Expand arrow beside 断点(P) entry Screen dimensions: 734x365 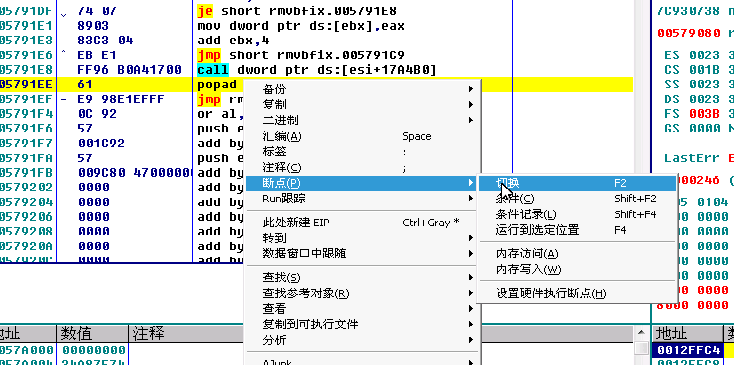coord(470,183)
